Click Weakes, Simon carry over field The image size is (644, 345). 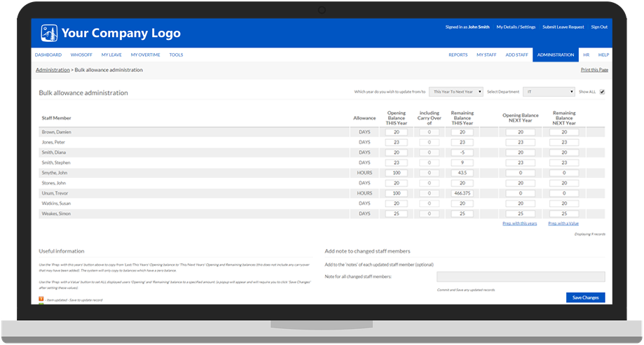tap(429, 213)
